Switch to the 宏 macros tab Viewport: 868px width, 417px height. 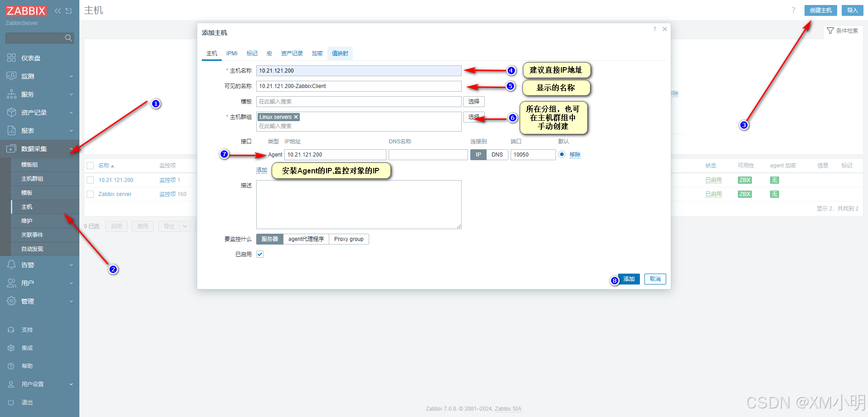tap(269, 54)
